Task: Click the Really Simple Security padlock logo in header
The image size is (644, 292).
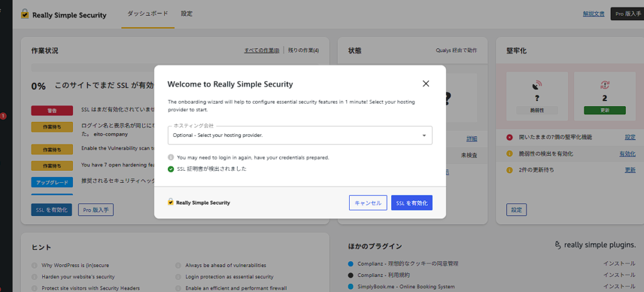Action: (25, 14)
